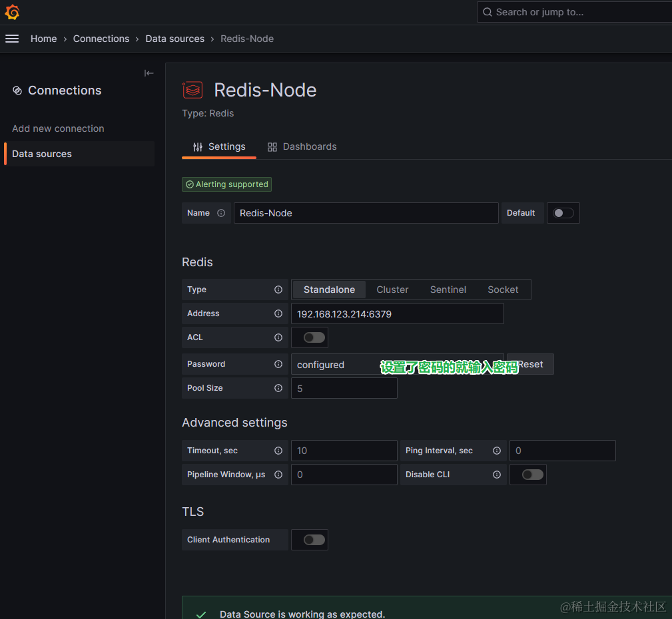Select Sentinel Redis type
This screenshot has height=619, width=672.
point(448,290)
